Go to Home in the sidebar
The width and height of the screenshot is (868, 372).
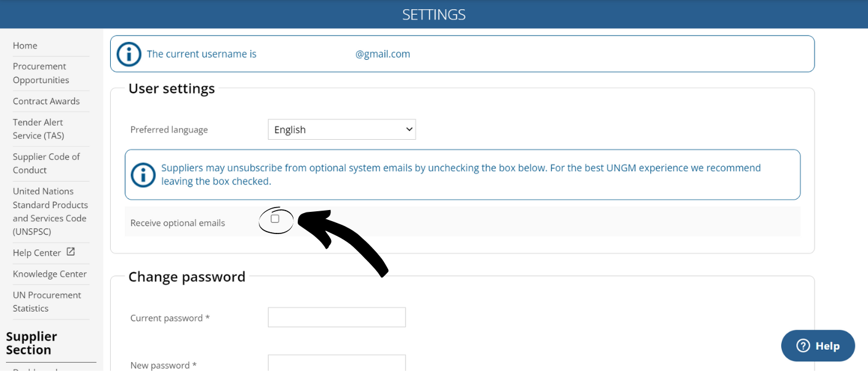point(25,46)
